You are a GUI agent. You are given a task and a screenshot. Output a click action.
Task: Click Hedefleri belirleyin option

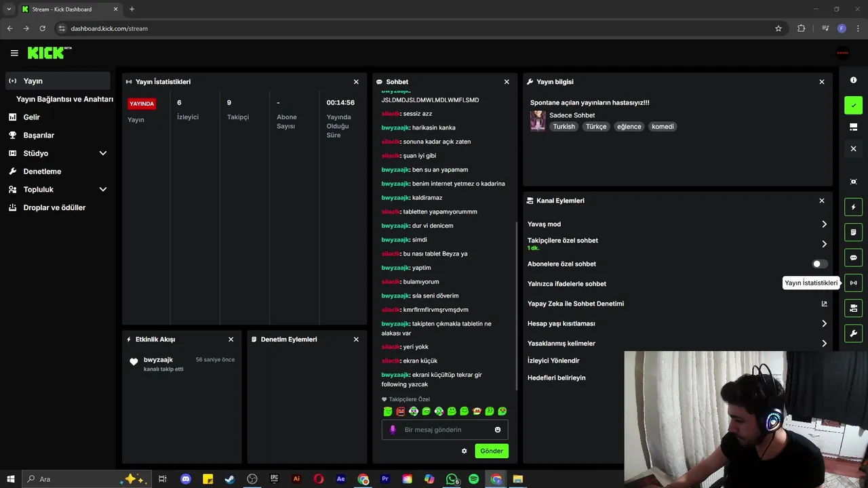coord(556,378)
